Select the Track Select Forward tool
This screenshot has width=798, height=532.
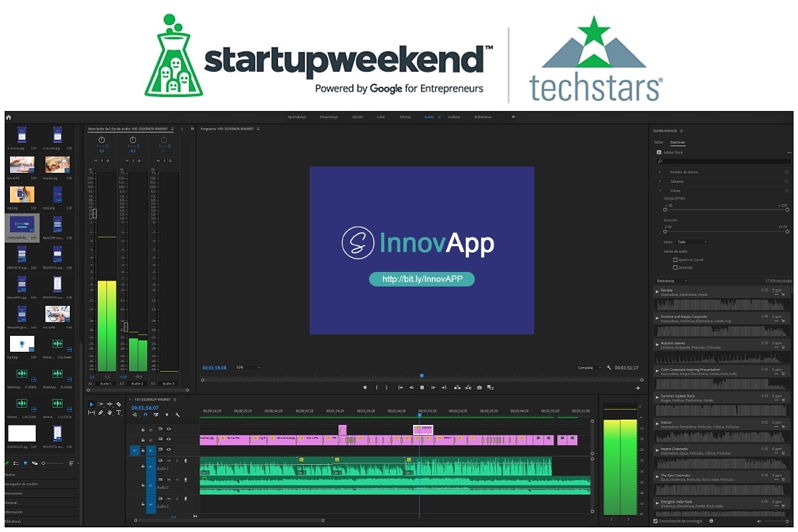pos(100,404)
